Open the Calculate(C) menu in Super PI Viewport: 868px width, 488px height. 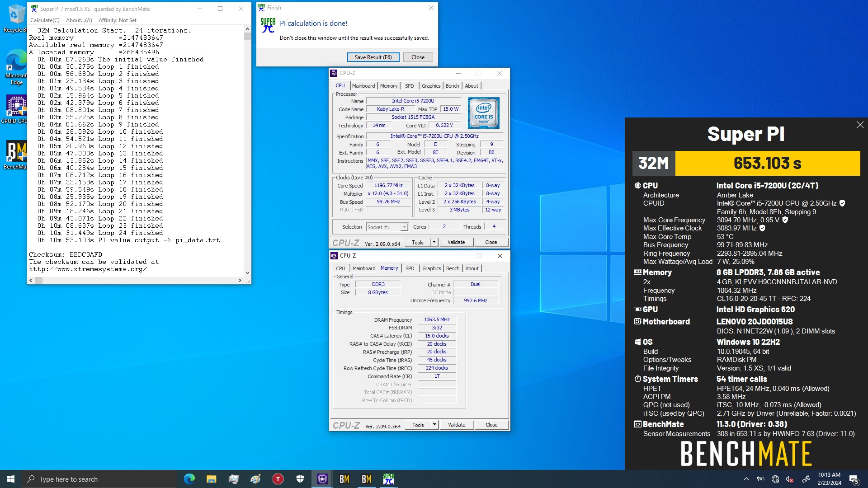tap(45, 20)
